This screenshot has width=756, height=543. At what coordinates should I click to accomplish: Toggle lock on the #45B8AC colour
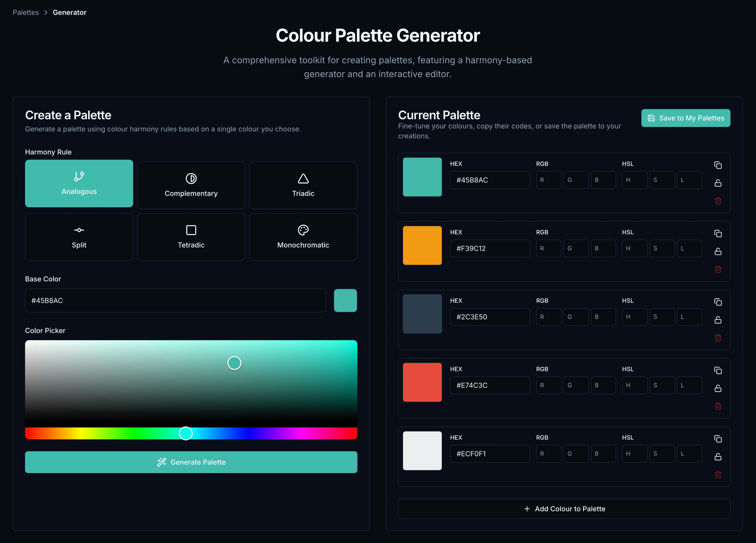718,183
